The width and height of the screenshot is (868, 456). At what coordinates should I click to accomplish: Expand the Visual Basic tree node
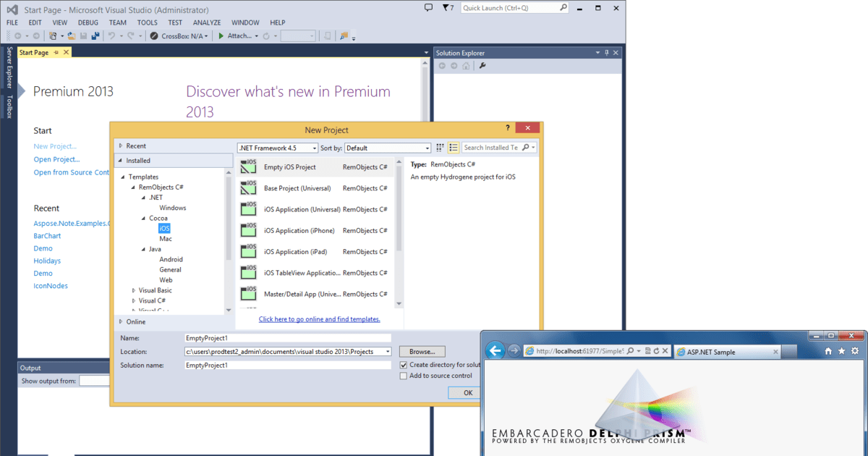[134, 290]
